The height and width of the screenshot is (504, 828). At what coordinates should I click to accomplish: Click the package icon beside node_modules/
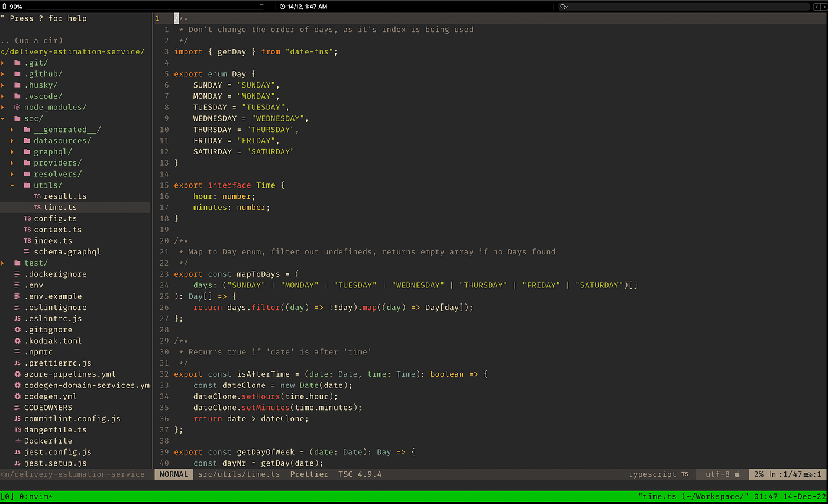[17, 107]
